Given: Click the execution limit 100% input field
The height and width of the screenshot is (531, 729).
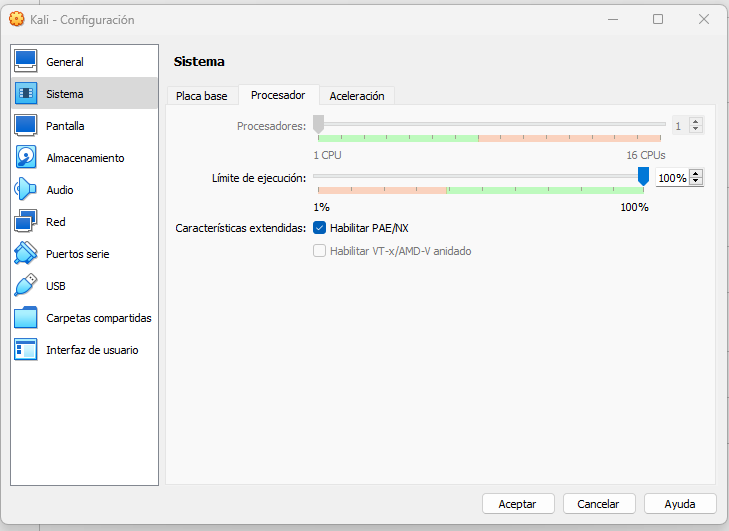Looking at the screenshot, I should coord(672,178).
